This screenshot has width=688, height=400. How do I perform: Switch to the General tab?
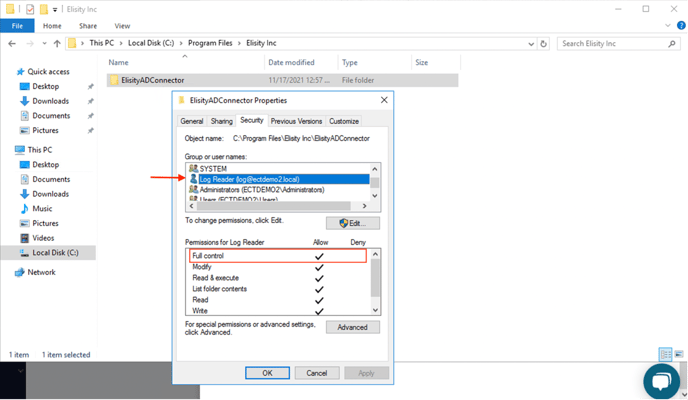pos(192,121)
